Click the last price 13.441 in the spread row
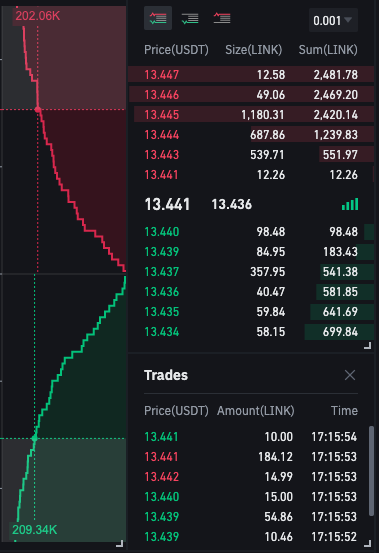379x553 pixels. click(x=167, y=204)
